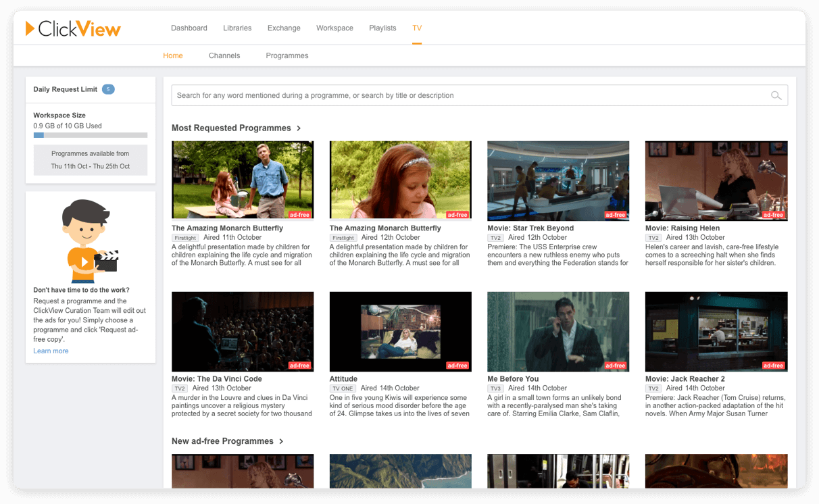The height and width of the screenshot is (504, 819).
Task: Click 'Aired 14th October' under Attitude
Action: click(390, 388)
